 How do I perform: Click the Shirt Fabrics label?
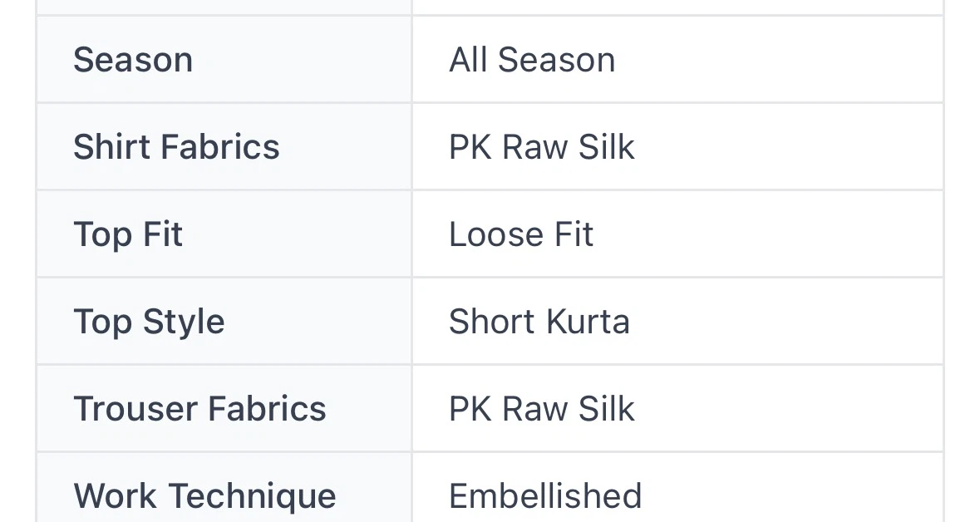coord(176,147)
